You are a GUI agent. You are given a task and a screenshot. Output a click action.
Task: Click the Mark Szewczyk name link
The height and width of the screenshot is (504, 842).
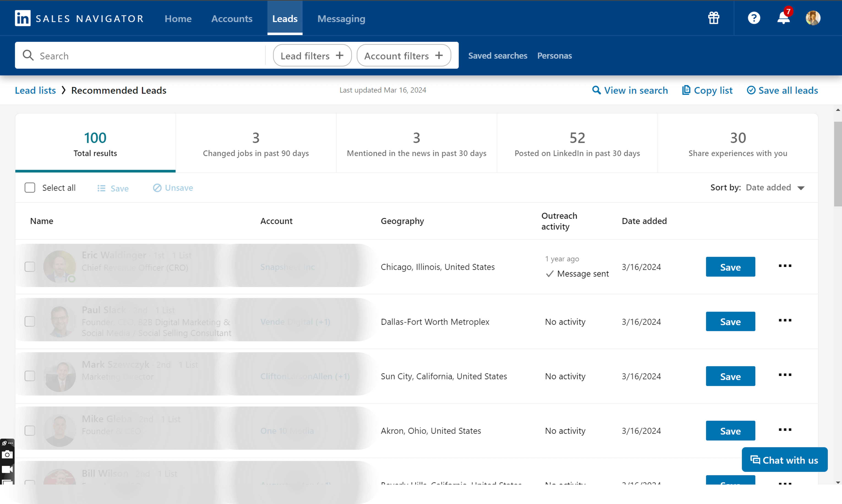click(116, 364)
